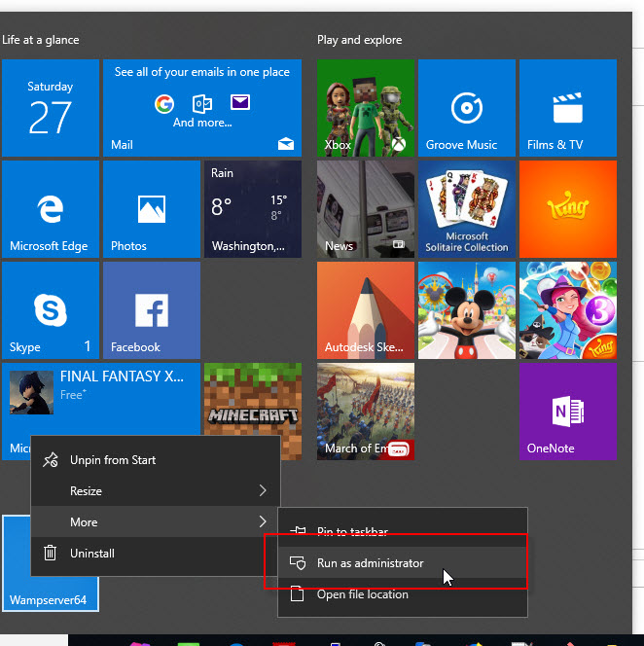Open Microsoft Solitaire Collection tile

466,209
